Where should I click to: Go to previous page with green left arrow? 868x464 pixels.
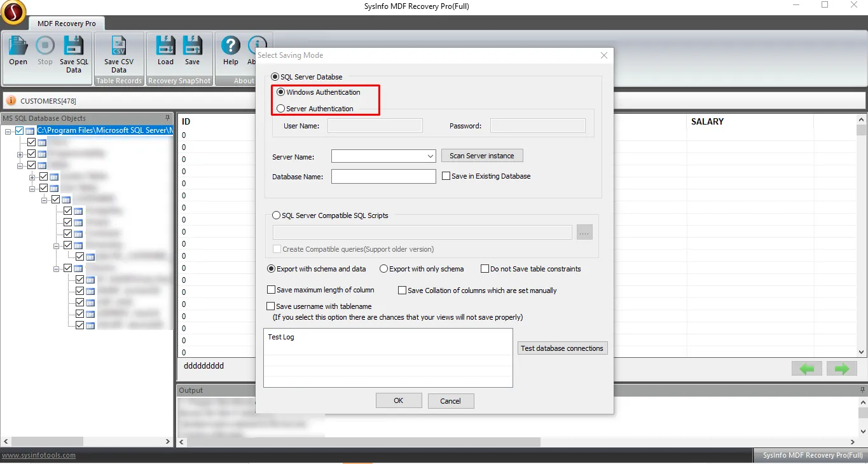tap(807, 368)
